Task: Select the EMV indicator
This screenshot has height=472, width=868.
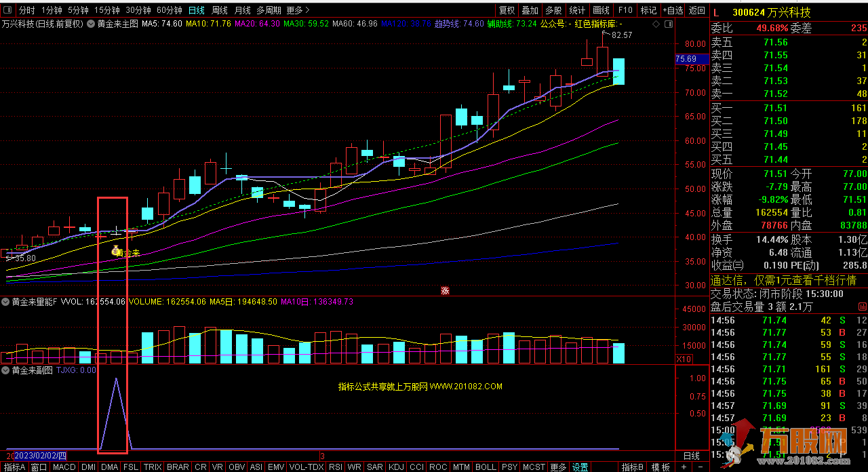Action: coord(276,467)
